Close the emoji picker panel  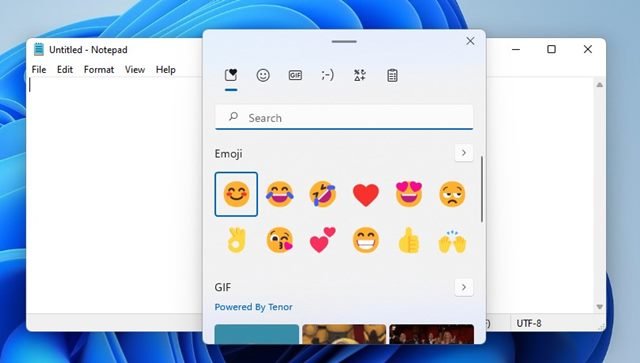[x=470, y=41]
